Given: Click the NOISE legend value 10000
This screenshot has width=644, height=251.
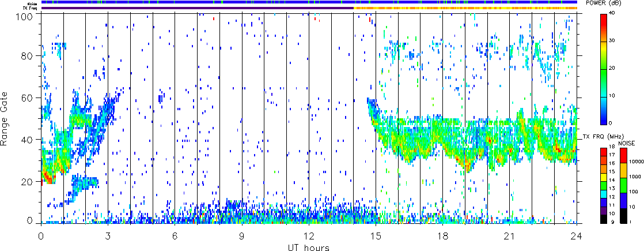Looking at the screenshot, I should pyautogui.click(x=636, y=162).
